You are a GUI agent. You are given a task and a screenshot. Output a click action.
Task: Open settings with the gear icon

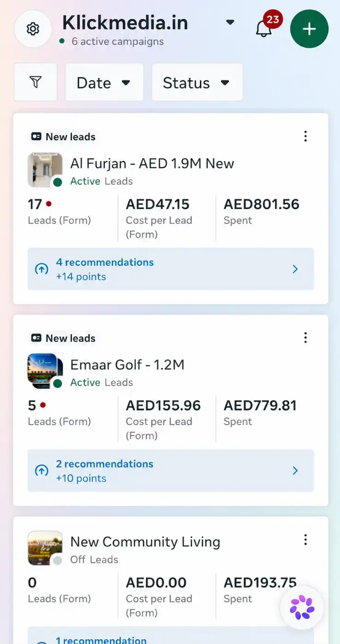pos(32,29)
